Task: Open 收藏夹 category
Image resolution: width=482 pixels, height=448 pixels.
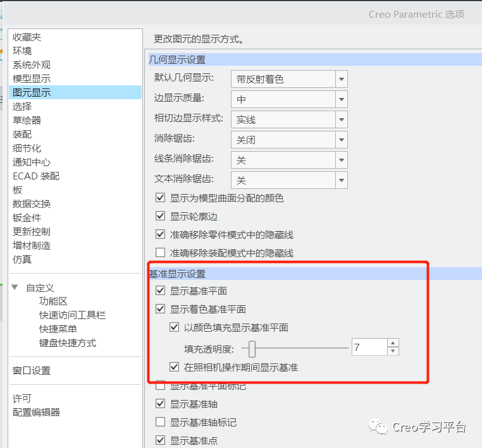Action: (x=27, y=37)
